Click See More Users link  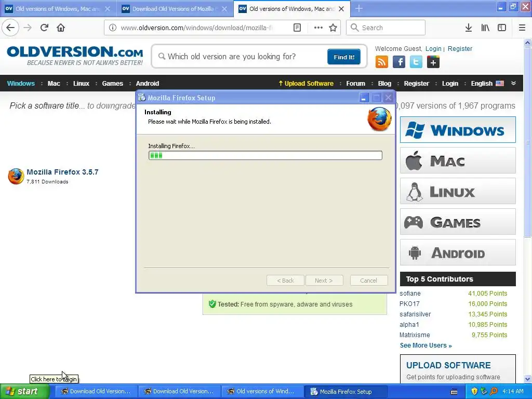(425, 345)
